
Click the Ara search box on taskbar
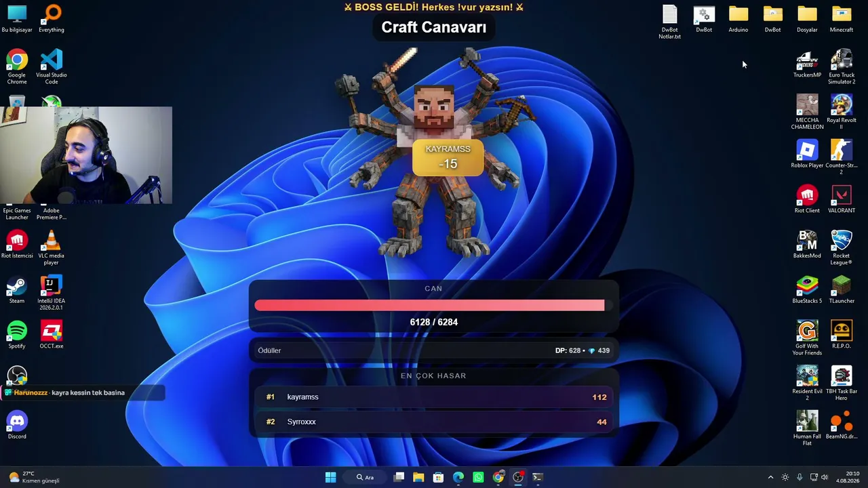[366, 477]
